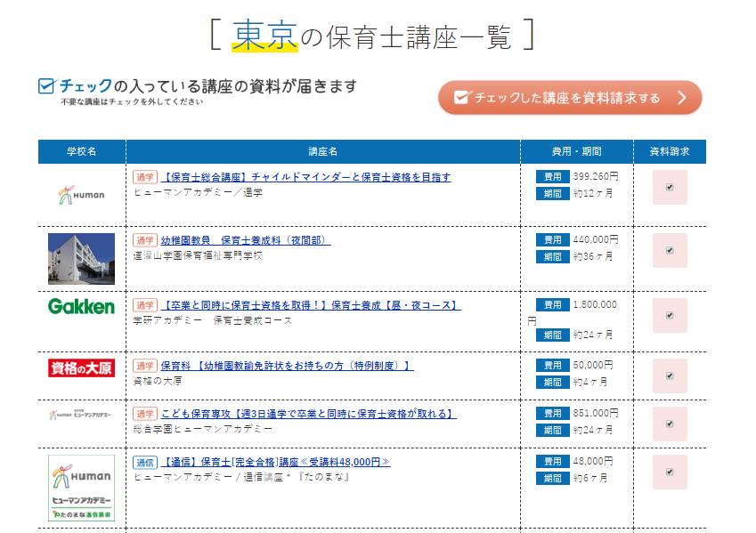Screen dimensions: 756x533
Task: Uncheck the Gakken course request checkbox
Action: (x=670, y=315)
